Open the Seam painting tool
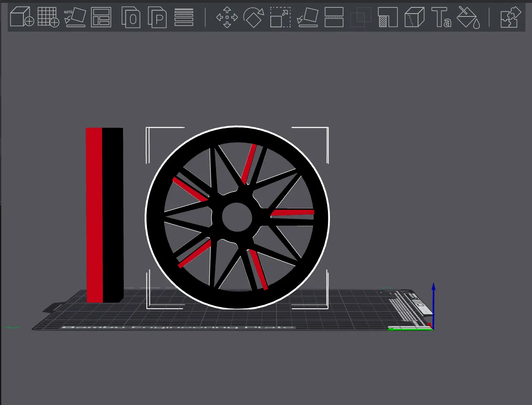 pos(414,17)
